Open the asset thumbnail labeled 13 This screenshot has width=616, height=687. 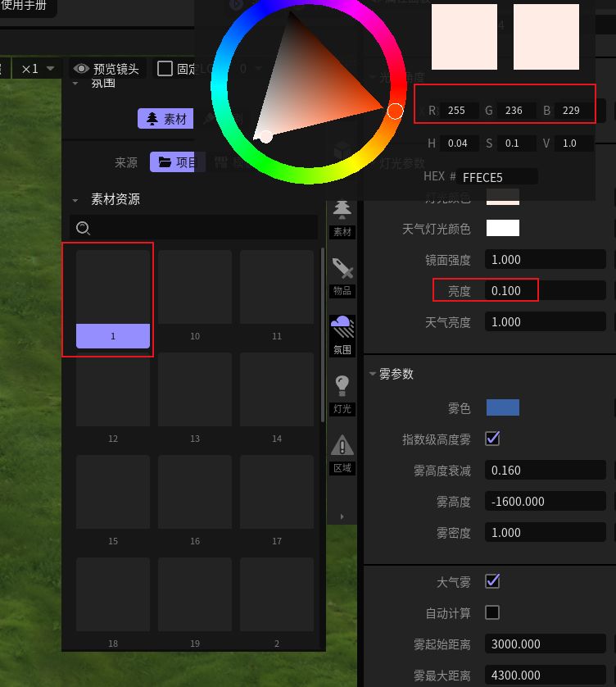click(195, 398)
